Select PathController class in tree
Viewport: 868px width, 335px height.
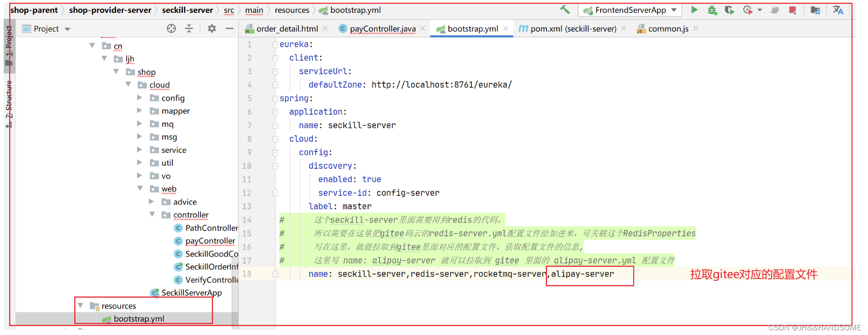click(206, 228)
